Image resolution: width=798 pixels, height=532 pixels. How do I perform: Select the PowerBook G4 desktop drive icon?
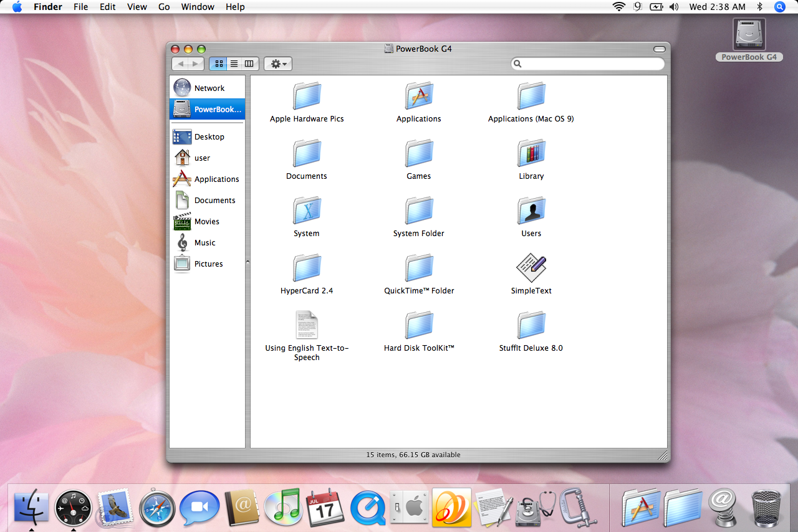749,34
